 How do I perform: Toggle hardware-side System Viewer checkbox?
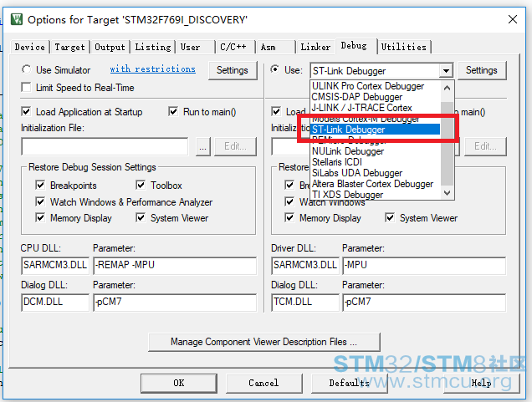(390, 217)
